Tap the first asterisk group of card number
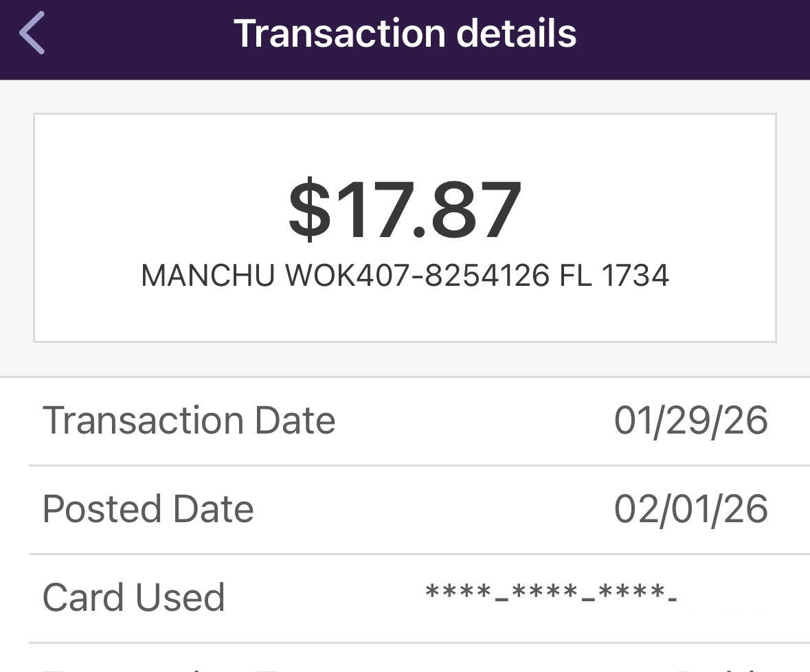The image size is (810, 672). click(x=458, y=592)
